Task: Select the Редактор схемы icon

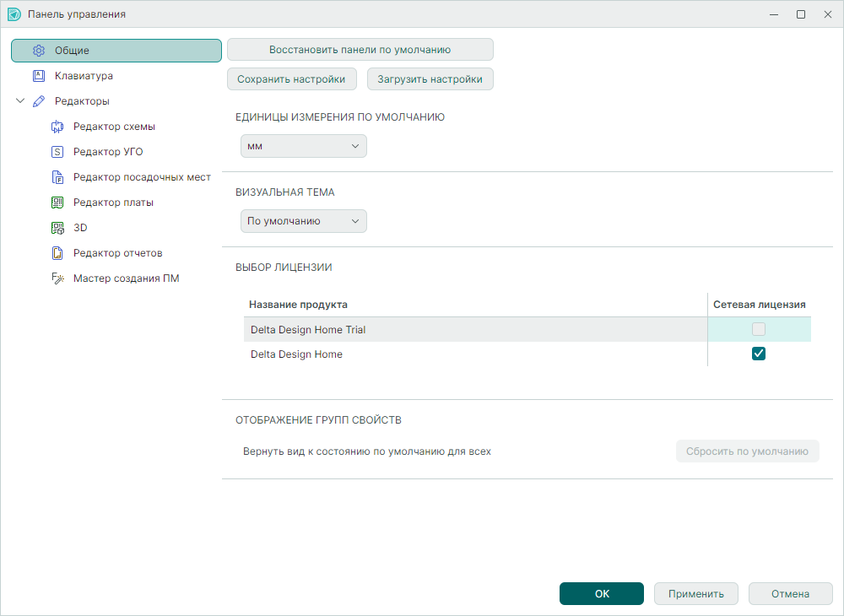Action: tap(57, 127)
